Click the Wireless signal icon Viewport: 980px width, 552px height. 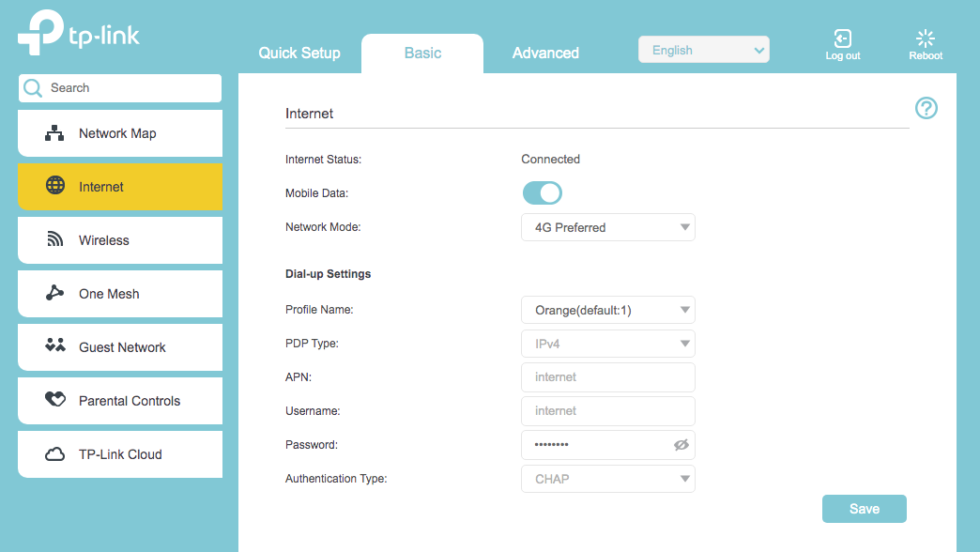click(x=55, y=240)
